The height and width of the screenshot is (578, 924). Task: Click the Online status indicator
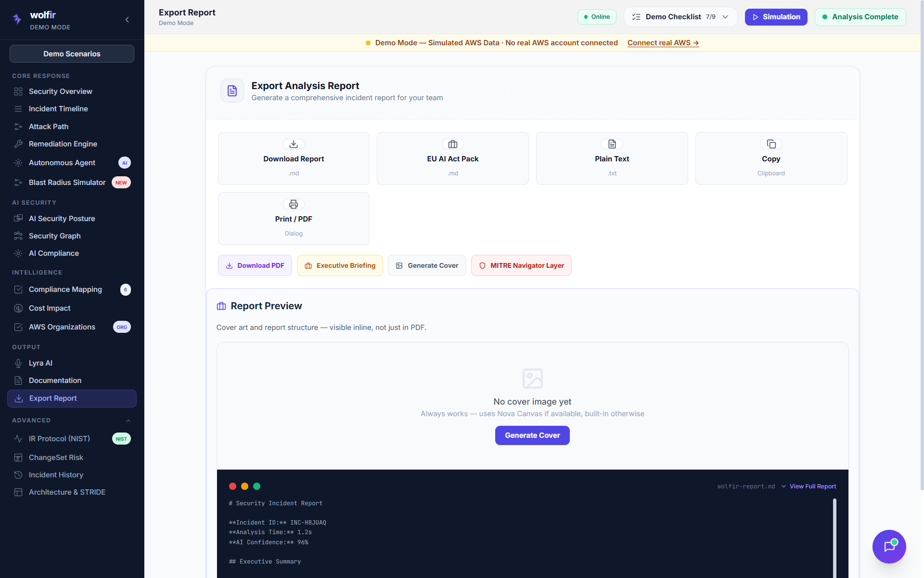[x=596, y=17]
